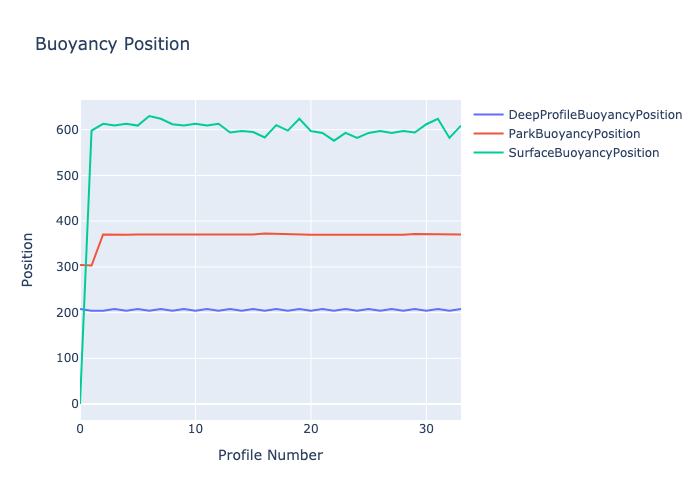700x500 pixels.
Task: Click the blue DeepProfile line on the plot
Action: click(250, 310)
